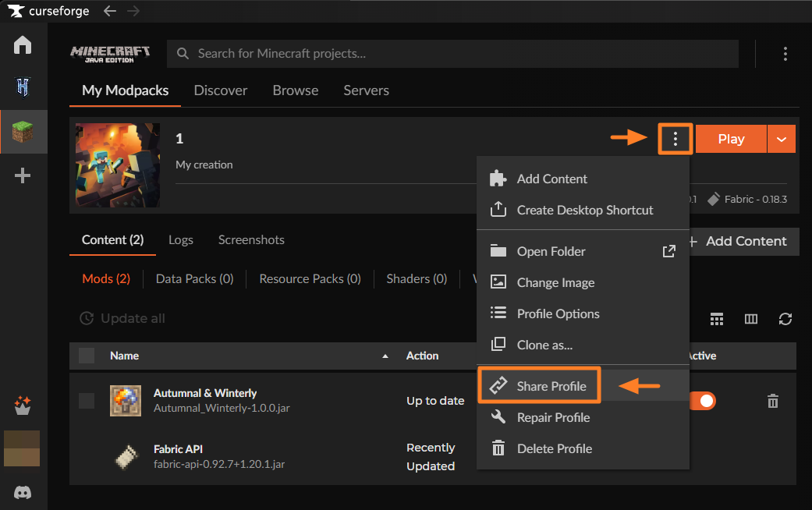
Task: Click the search magnifier icon
Action: click(x=183, y=53)
